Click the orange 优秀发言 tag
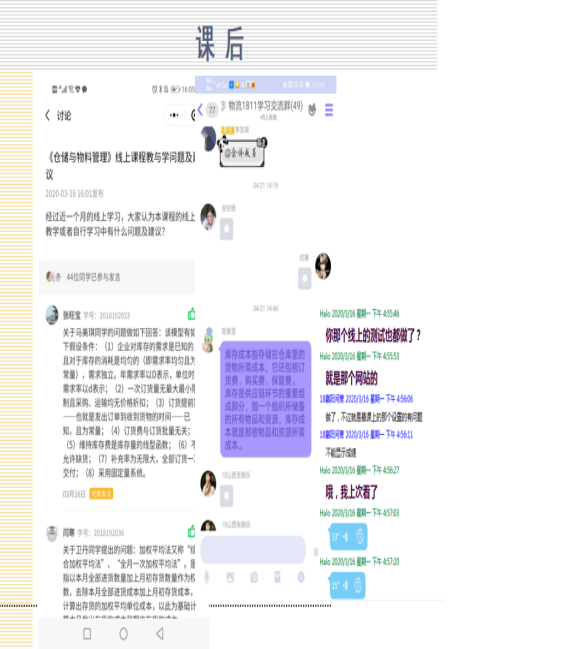583x649 pixels. 101,494
